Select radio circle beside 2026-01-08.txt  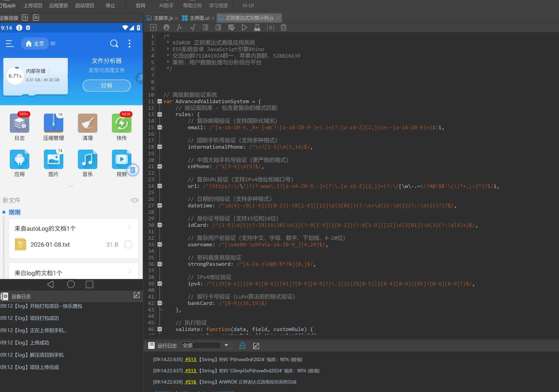(x=128, y=244)
